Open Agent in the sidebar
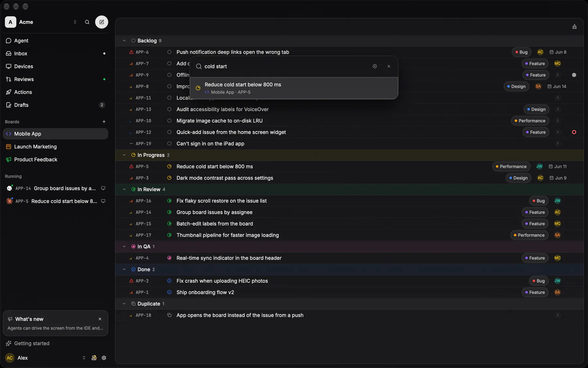 tap(56, 41)
